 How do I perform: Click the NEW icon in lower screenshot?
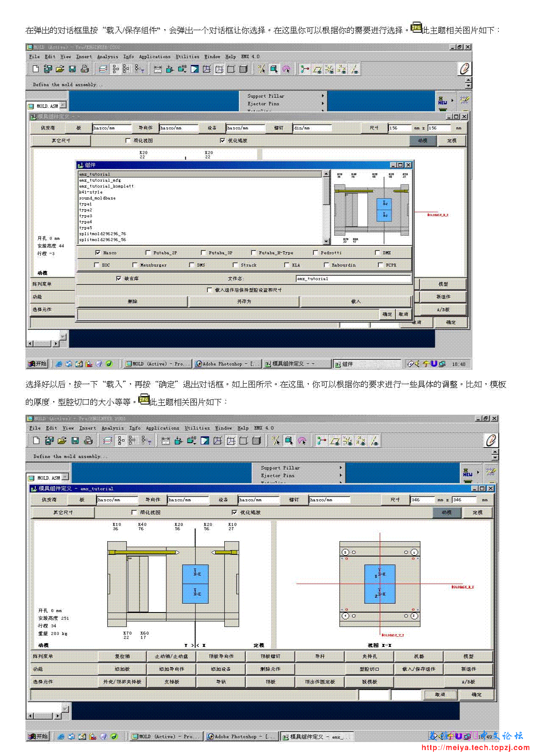click(467, 472)
